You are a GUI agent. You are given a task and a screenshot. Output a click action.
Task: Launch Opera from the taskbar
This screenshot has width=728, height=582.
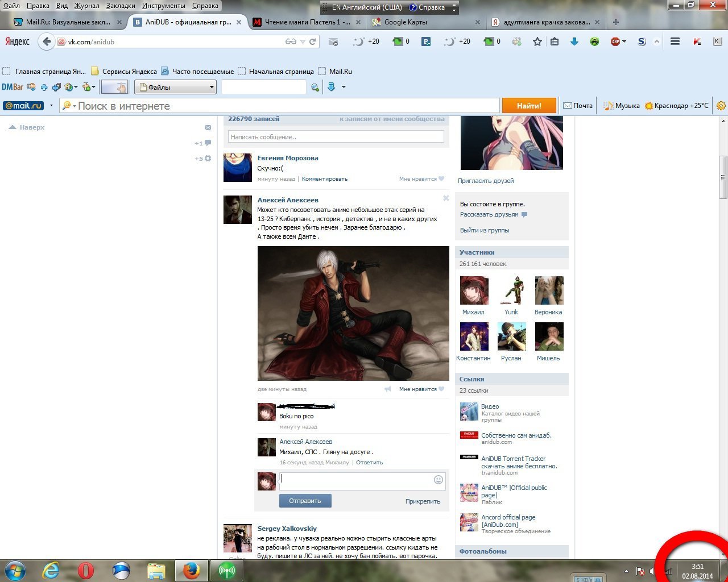click(x=86, y=570)
